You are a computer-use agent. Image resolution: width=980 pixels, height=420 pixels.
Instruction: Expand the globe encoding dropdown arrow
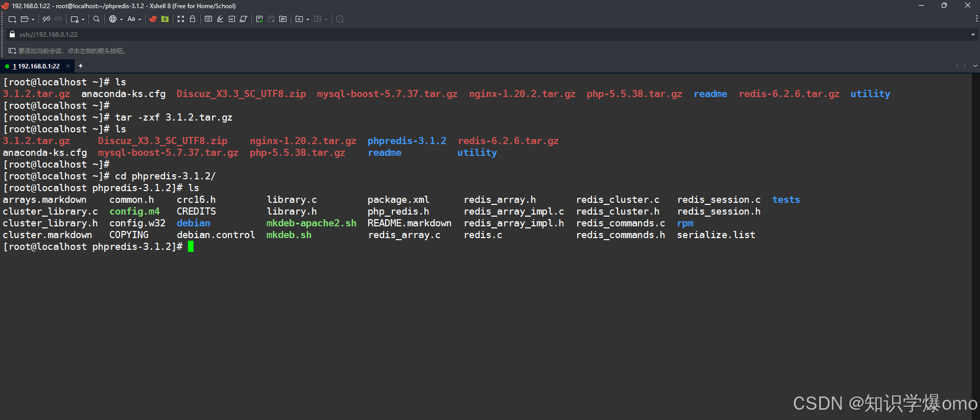pyautogui.click(x=122, y=19)
